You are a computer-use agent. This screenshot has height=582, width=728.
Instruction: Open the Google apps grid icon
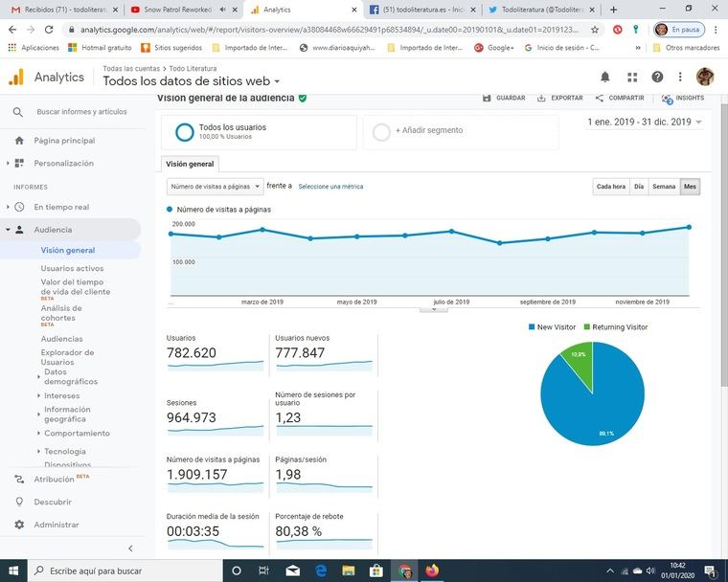(632, 78)
